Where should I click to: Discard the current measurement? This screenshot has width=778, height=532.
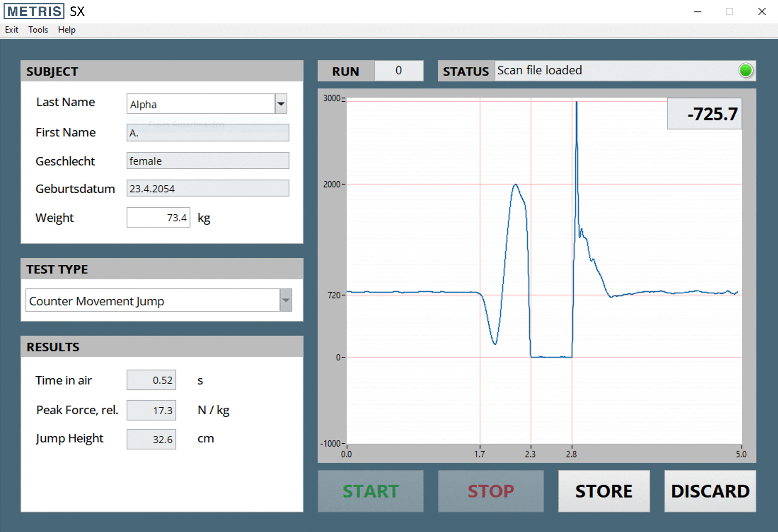click(x=710, y=491)
